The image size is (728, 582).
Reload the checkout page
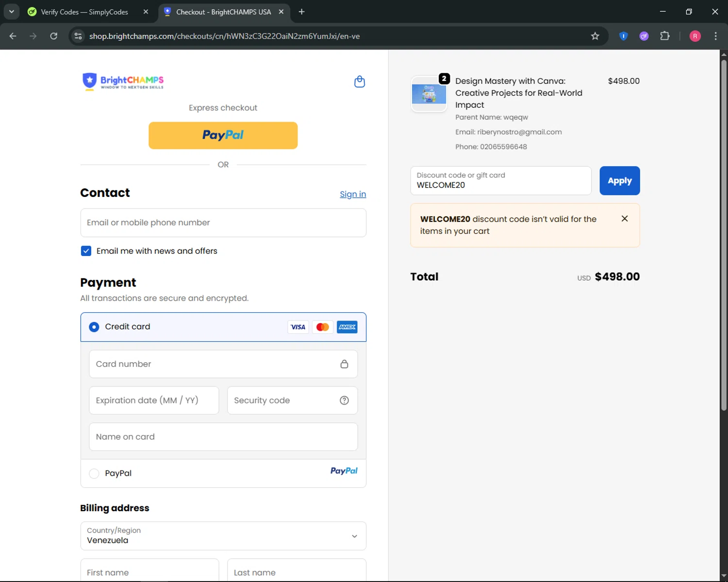click(x=54, y=36)
